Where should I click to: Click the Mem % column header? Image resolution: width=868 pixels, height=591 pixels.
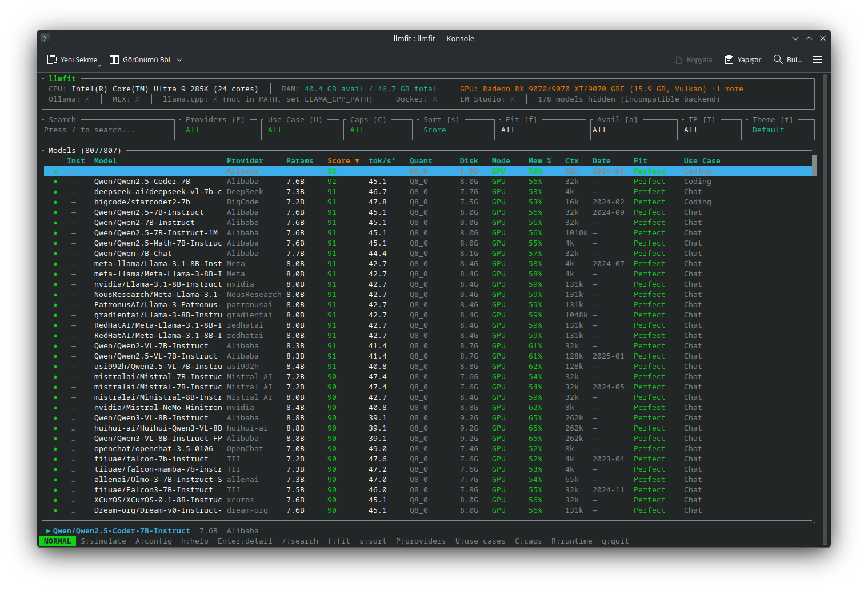(539, 161)
